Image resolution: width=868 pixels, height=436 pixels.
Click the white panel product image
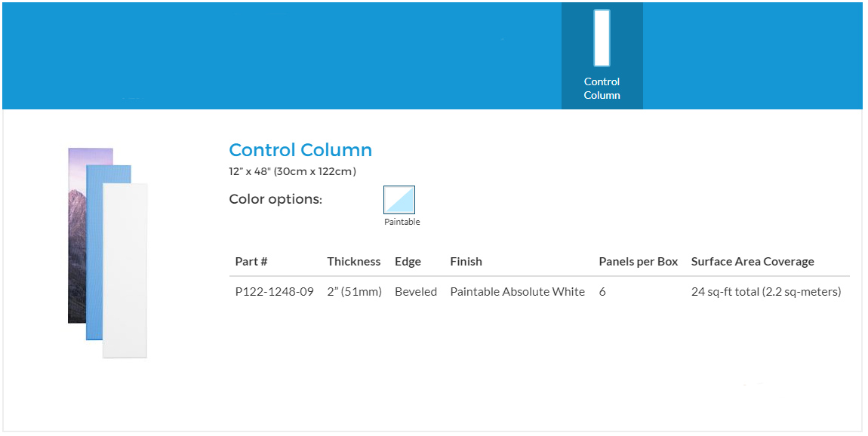(125, 272)
